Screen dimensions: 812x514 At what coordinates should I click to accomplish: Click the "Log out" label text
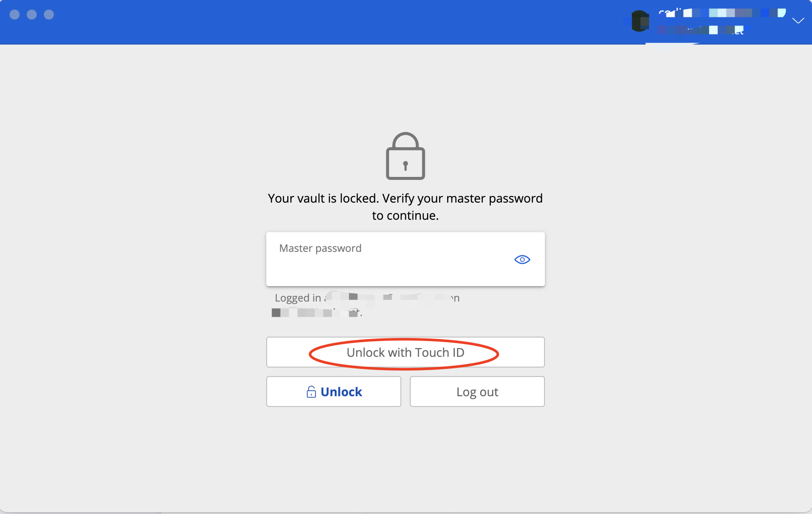477,392
